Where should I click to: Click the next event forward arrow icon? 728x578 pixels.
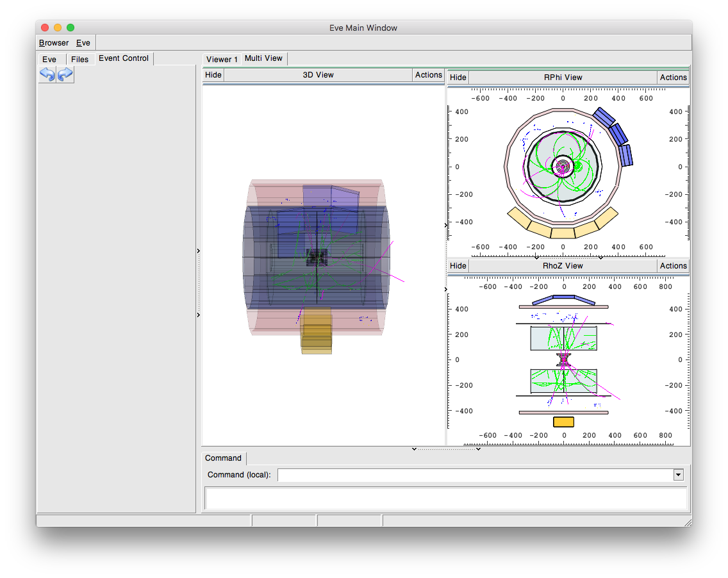tap(65, 75)
